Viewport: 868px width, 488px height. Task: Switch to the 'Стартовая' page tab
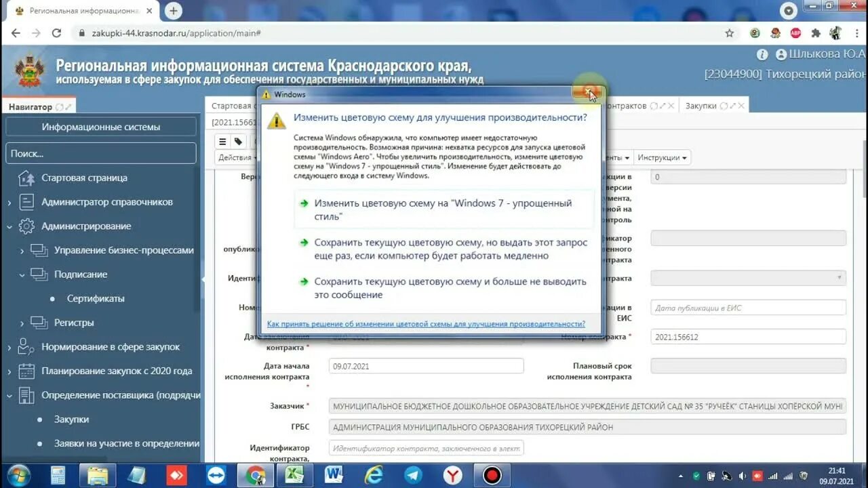click(x=231, y=106)
